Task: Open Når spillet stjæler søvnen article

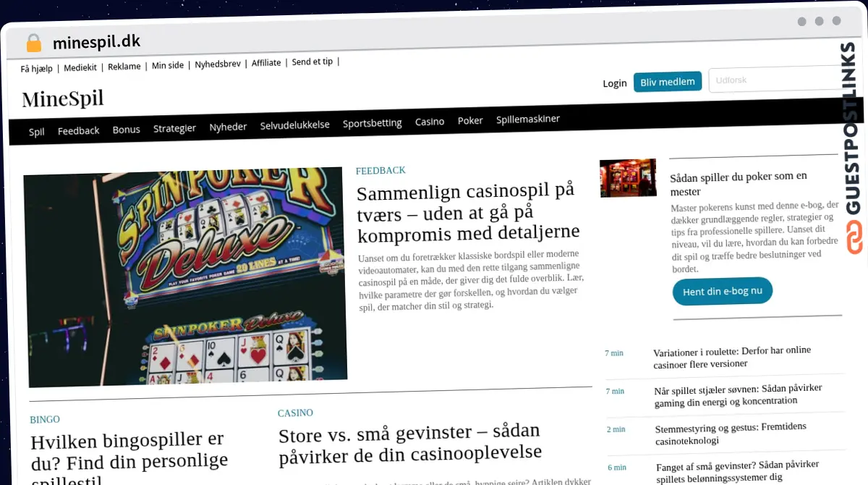Action: pyautogui.click(x=739, y=395)
